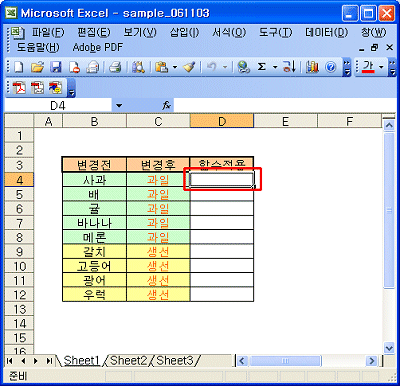Switch to the Sheet3 tab
Screen dimensions: 400x386
175,361
